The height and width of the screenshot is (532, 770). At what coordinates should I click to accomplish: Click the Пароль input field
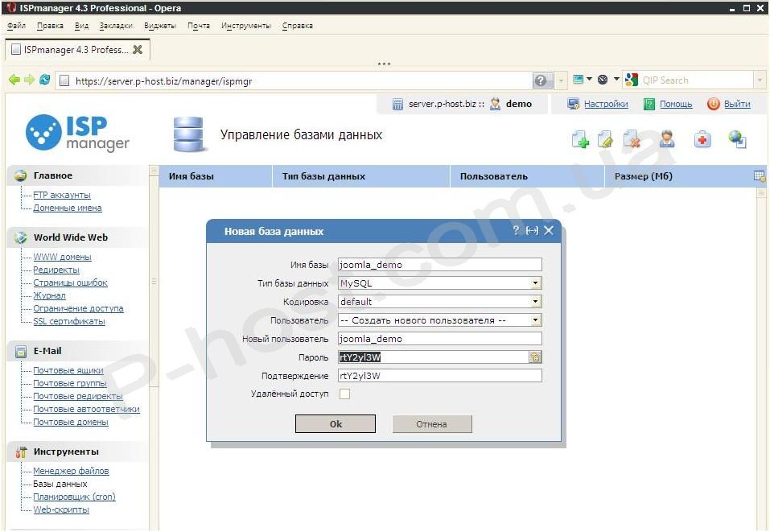(433, 357)
